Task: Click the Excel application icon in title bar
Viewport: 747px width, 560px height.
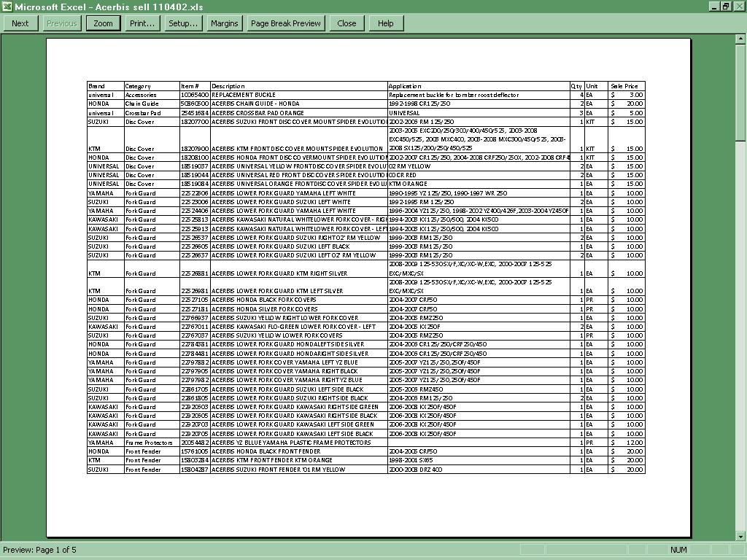Action: click(x=7, y=7)
